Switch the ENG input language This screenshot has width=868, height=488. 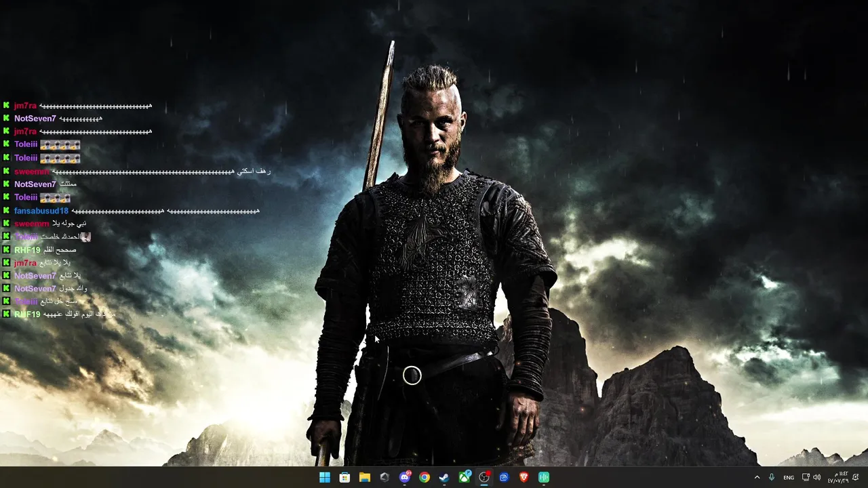click(789, 478)
